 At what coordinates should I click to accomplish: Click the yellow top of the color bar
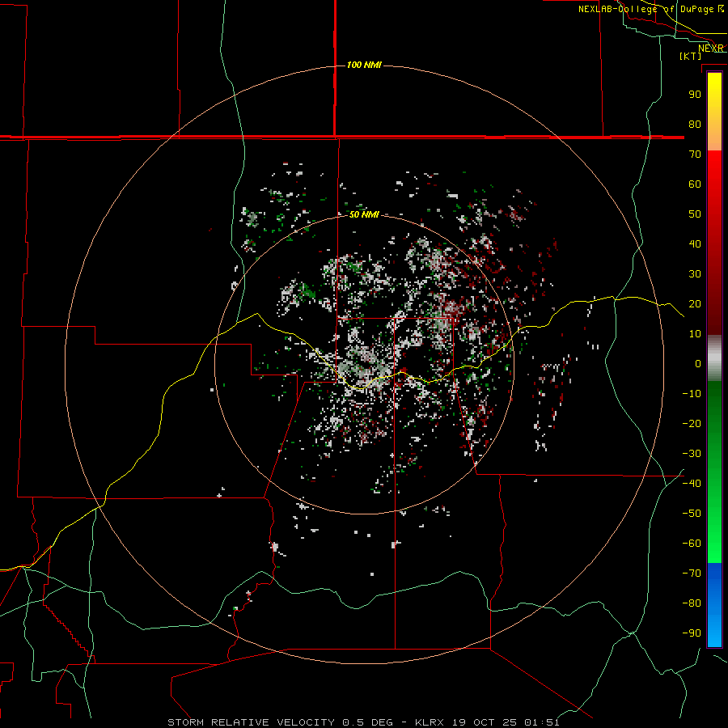click(x=714, y=93)
